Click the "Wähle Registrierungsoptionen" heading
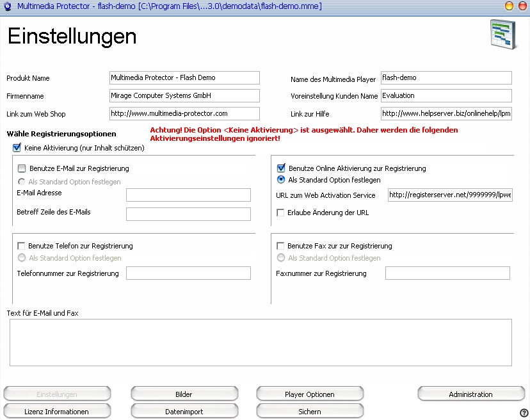This screenshot has width=530, height=420. tap(61, 134)
